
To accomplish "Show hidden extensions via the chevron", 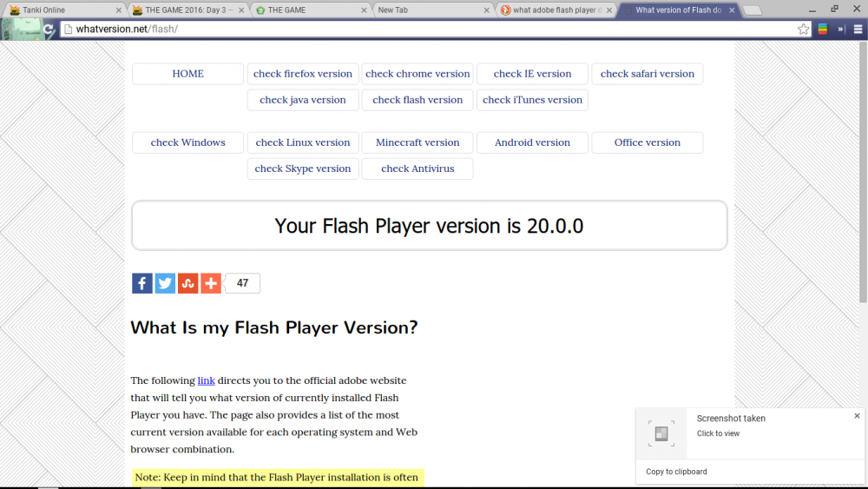I will click(840, 29).
